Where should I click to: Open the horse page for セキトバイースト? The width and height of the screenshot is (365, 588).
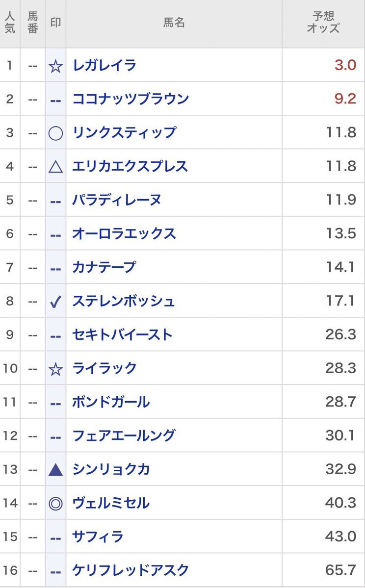tap(122, 335)
